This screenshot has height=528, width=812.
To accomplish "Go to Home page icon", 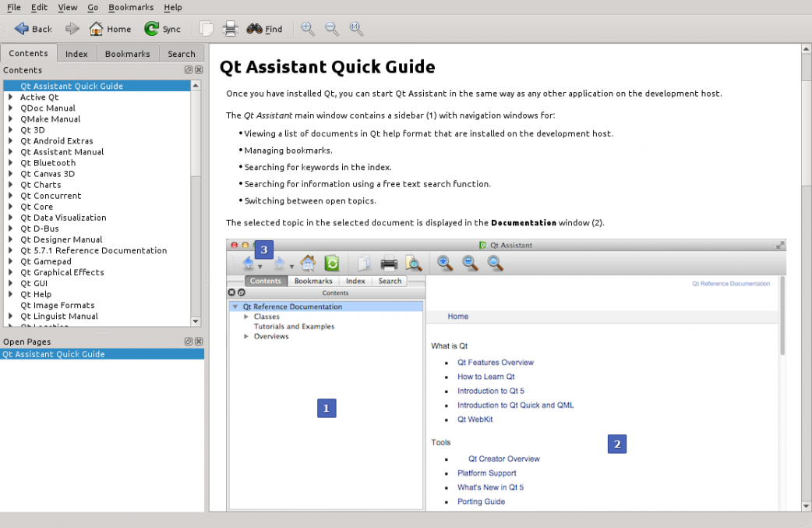I will (97, 29).
